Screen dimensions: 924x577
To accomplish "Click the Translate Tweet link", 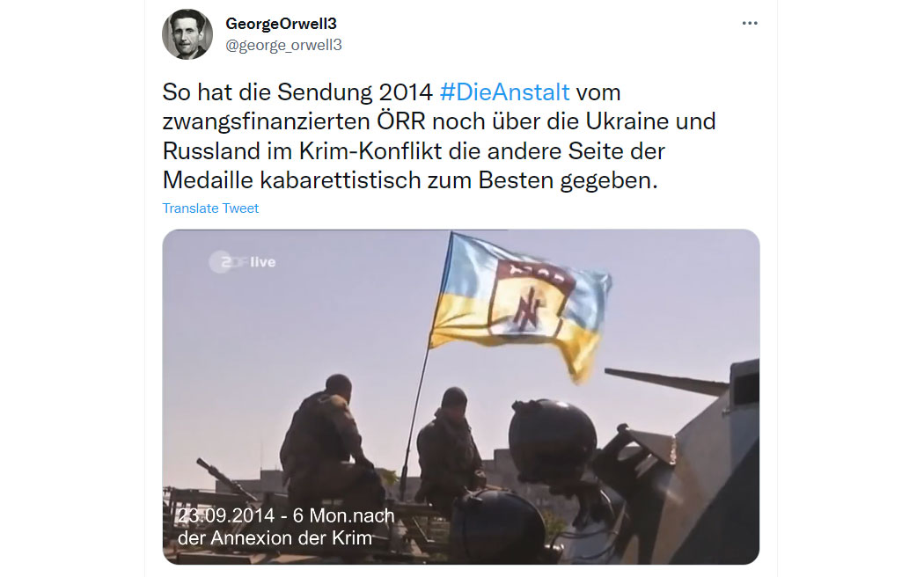I will click(x=210, y=208).
